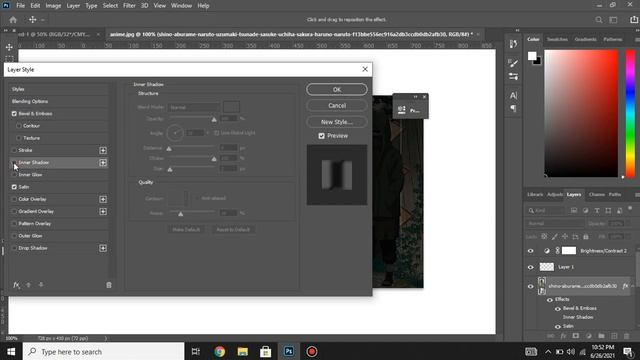
Task: Hide the Effects group eye icon
Action: coord(550,300)
